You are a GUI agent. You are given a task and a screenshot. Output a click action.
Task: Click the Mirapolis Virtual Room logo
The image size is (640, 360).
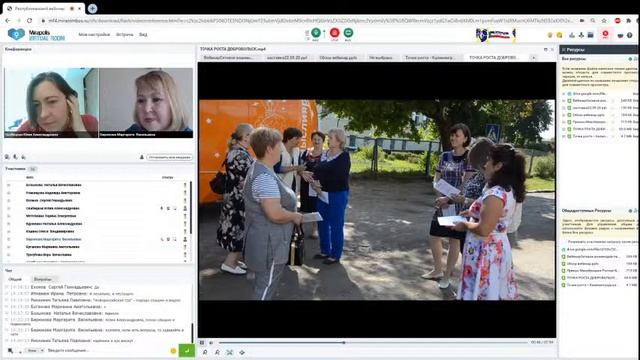pyautogui.click(x=36, y=34)
